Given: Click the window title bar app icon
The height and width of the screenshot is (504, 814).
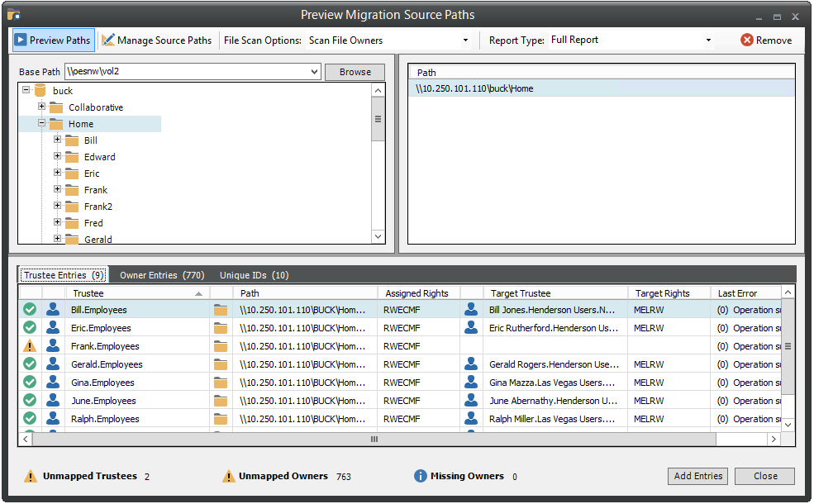Looking at the screenshot, I should tap(14, 15).
